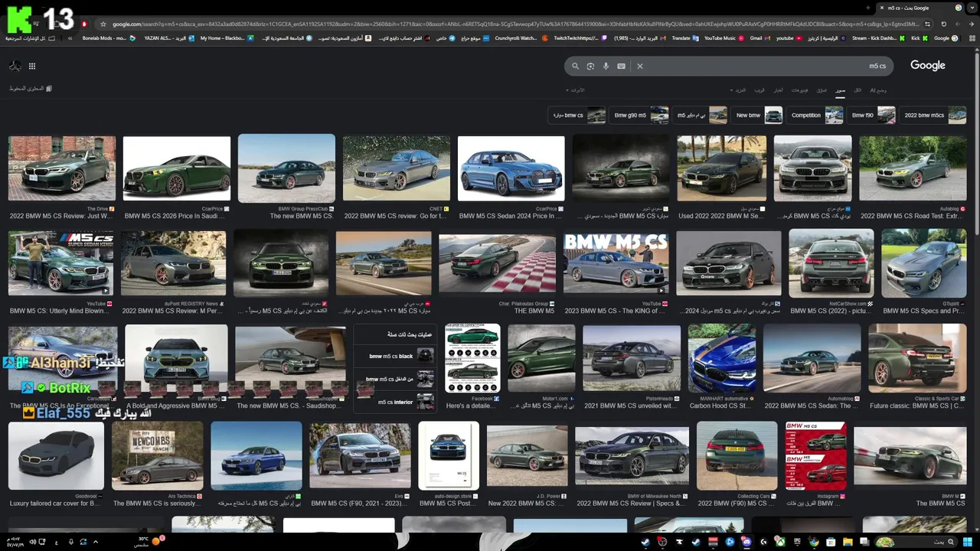Viewport: 980px width, 551px height.
Task: Start voice search with microphone icon
Action: pyautogui.click(x=606, y=67)
